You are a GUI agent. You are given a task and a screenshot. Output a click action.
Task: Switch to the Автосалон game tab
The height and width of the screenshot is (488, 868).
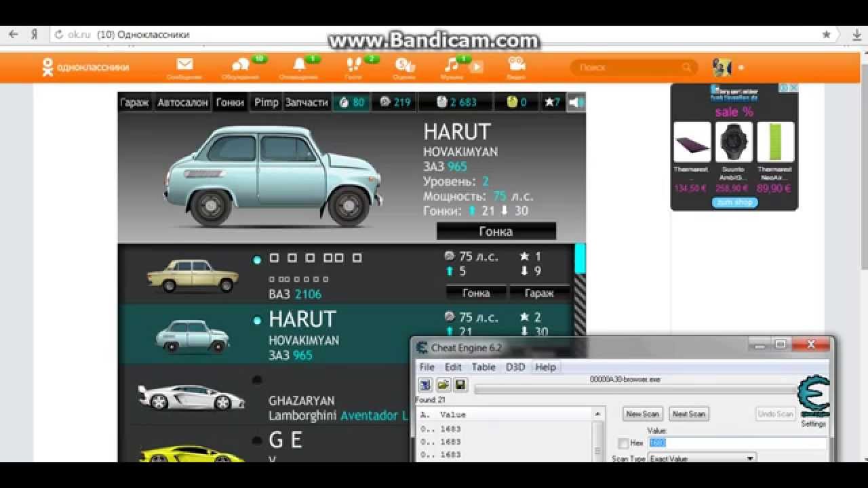[x=182, y=102]
